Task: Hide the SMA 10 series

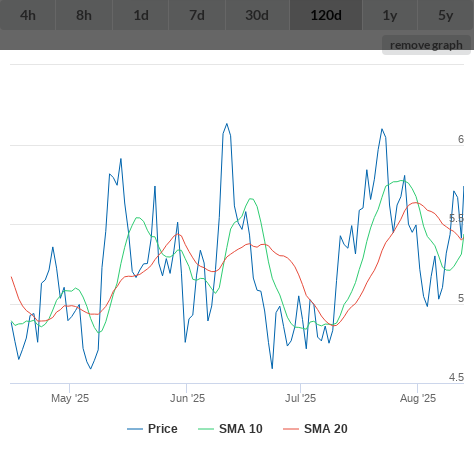Action: (x=241, y=429)
